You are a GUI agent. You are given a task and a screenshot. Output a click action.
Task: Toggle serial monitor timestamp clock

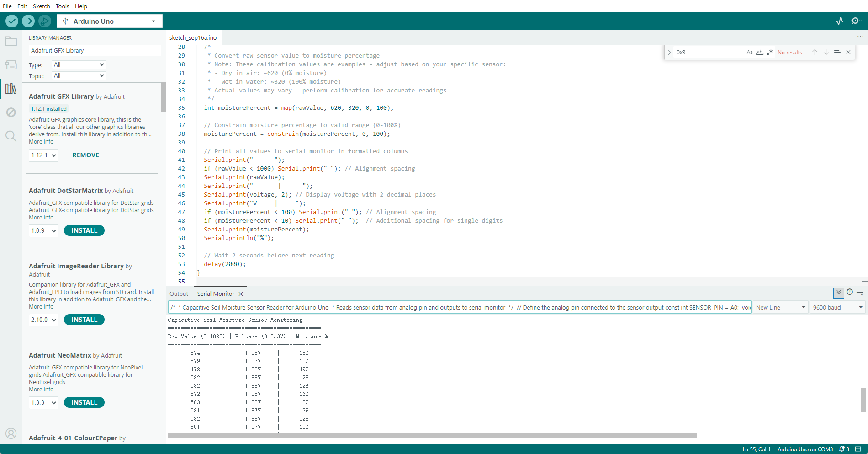click(850, 292)
